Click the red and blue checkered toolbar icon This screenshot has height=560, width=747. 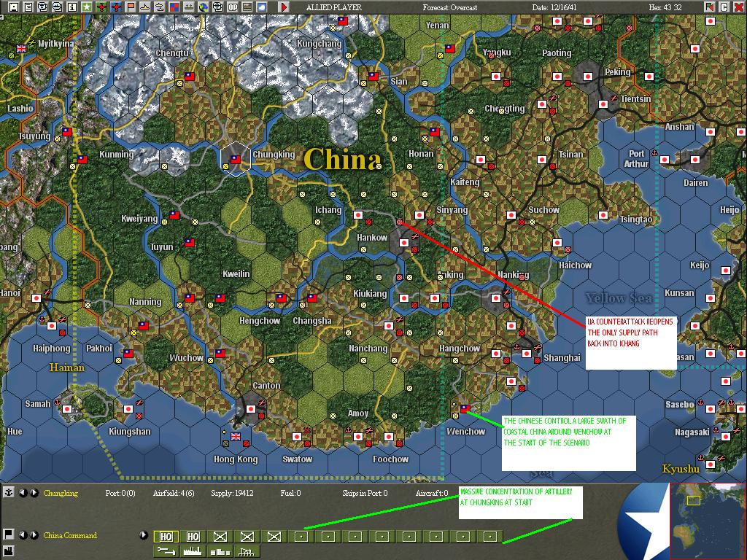(x=174, y=7)
